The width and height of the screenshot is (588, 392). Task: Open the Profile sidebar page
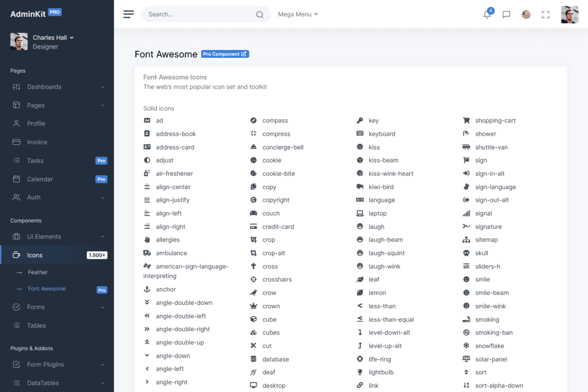tap(57, 123)
